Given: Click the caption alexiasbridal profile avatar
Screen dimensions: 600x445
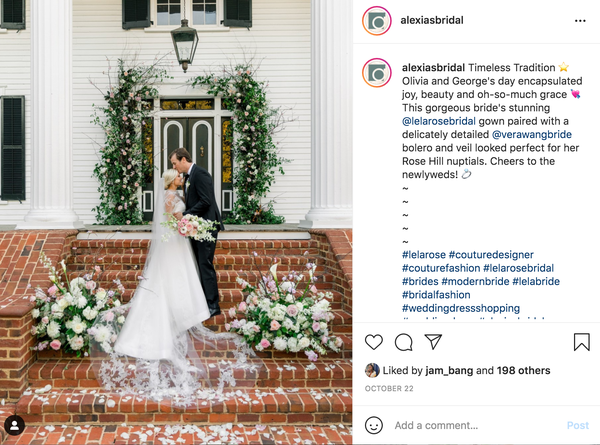Looking at the screenshot, I should pos(377,73).
